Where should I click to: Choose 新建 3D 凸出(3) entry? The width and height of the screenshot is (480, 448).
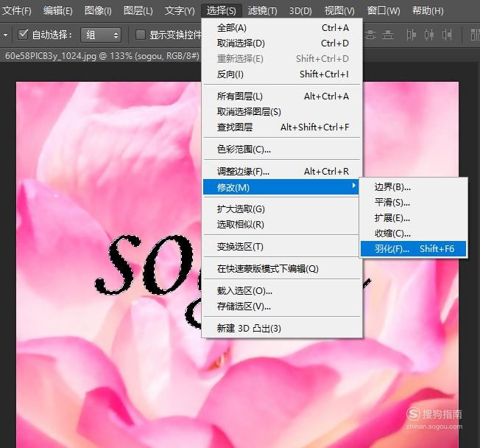282,329
